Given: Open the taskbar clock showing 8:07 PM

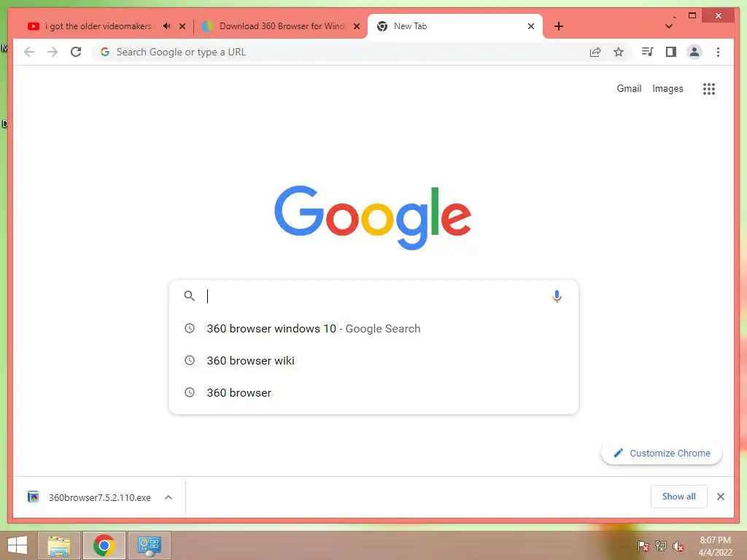Looking at the screenshot, I should tap(715, 546).
